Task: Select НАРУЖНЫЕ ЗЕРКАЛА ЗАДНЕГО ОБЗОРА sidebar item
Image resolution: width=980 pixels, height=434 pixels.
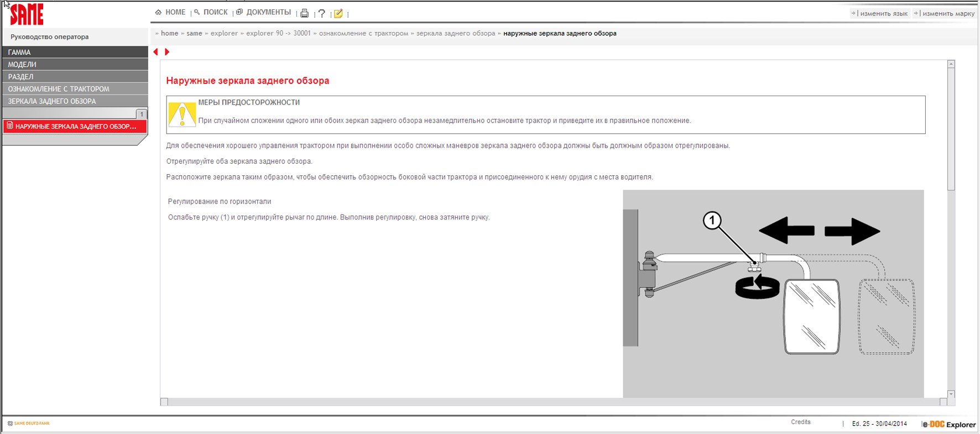Action: click(75, 127)
